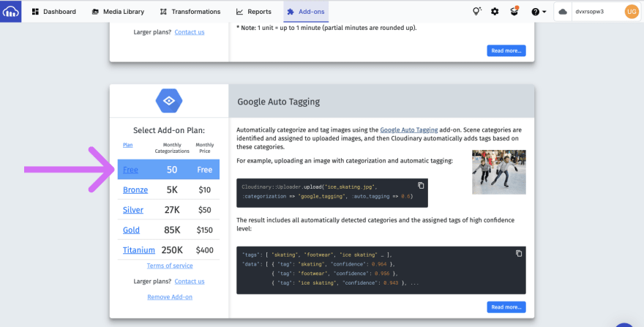
Task: Copy the upload code snippet
Action: (x=421, y=186)
